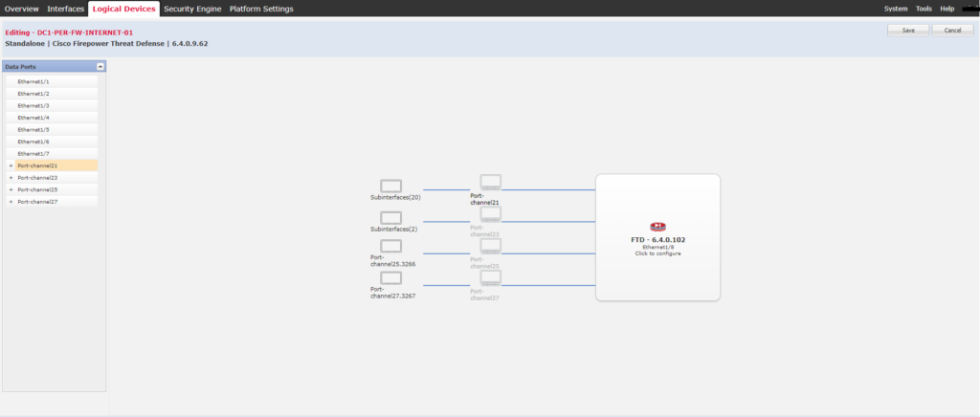The height and width of the screenshot is (417, 980).
Task: Click the Port-channel23 diagram icon
Action: 491,214
